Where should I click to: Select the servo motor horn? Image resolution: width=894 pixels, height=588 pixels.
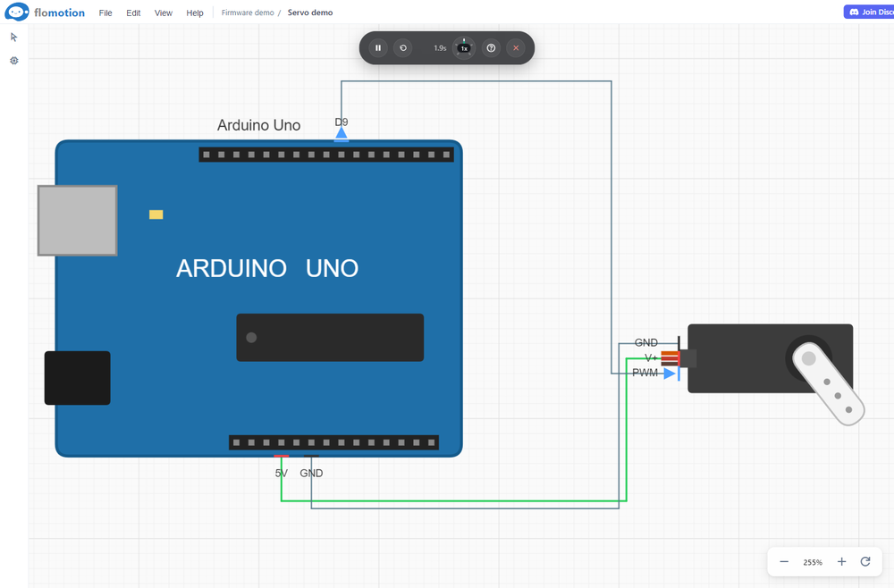[829, 383]
